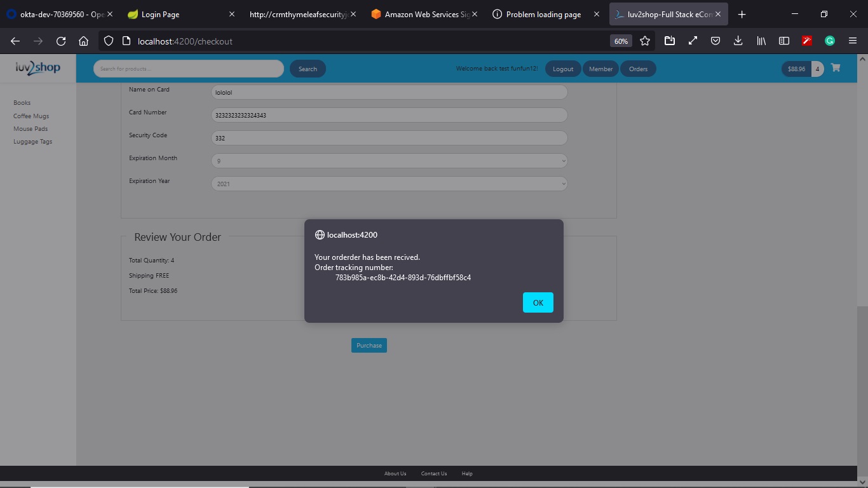Open the Mouse Pads category link
The height and width of the screenshot is (488, 868).
click(x=31, y=129)
